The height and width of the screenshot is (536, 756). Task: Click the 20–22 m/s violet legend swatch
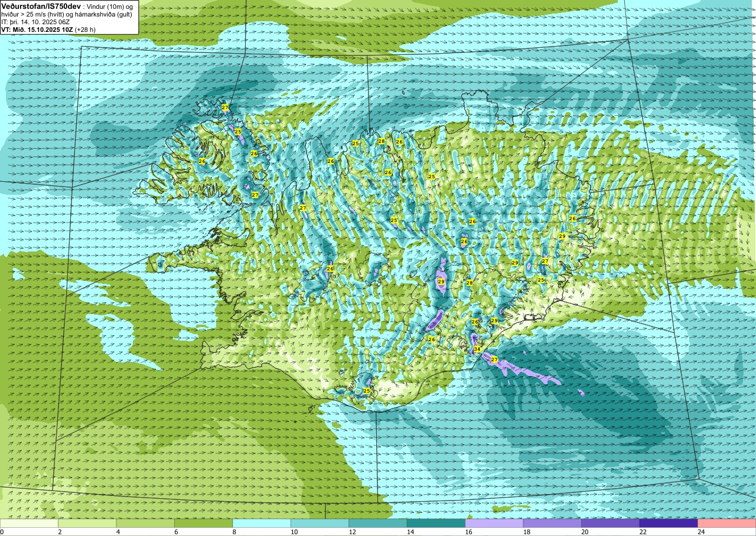(x=611, y=523)
